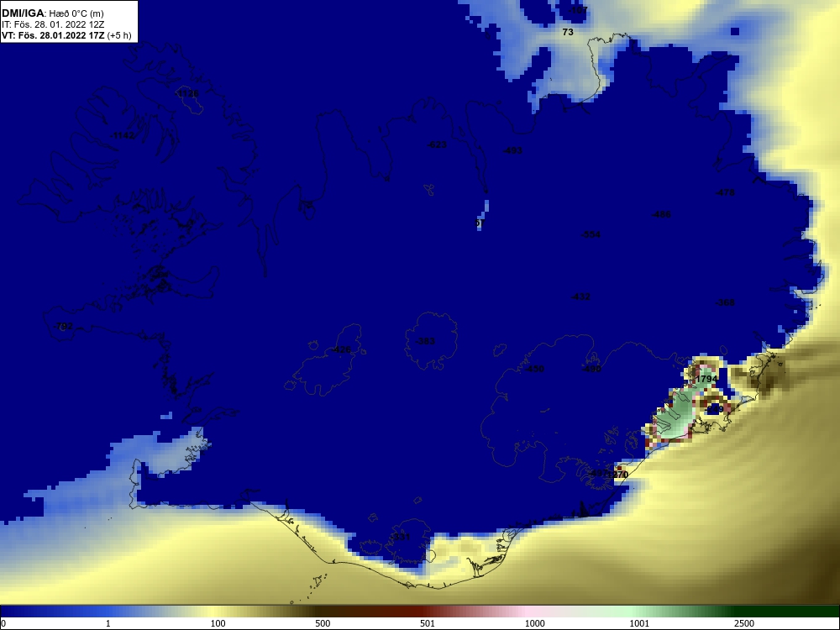Click the map value '73'
Viewport: 840px width, 630px height.
tap(568, 32)
